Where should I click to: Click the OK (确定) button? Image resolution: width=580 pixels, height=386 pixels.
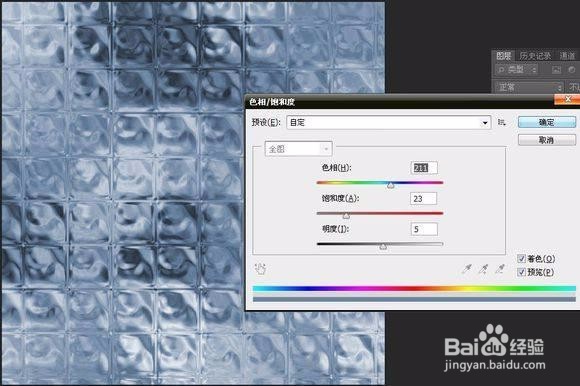point(547,122)
